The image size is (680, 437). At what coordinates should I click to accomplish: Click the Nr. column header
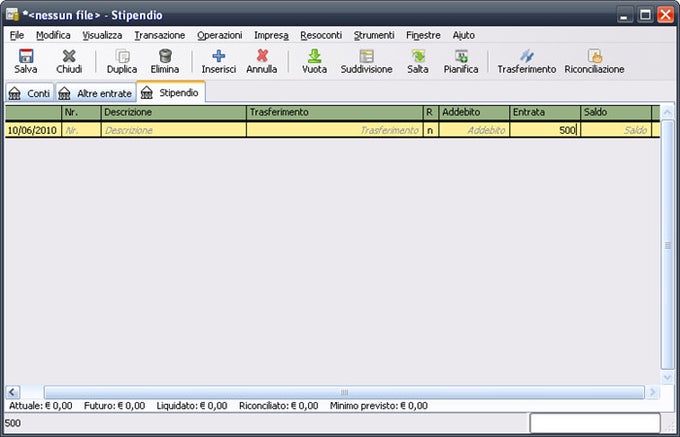click(x=81, y=112)
